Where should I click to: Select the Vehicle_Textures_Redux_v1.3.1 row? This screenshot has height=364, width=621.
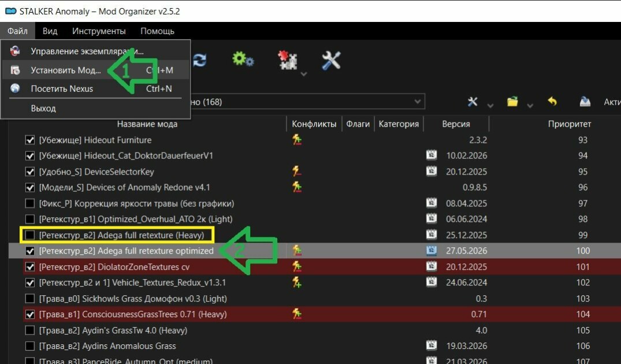(x=315, y=283)
